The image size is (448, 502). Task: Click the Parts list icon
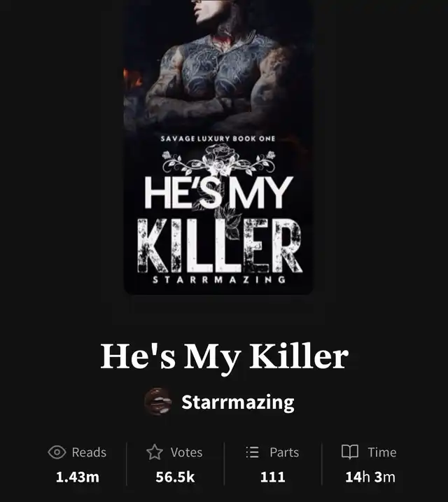[253, 452]
